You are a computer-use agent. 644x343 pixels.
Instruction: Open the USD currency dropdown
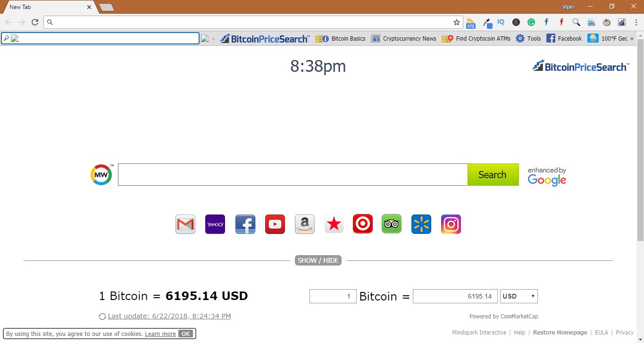[518, 296]
